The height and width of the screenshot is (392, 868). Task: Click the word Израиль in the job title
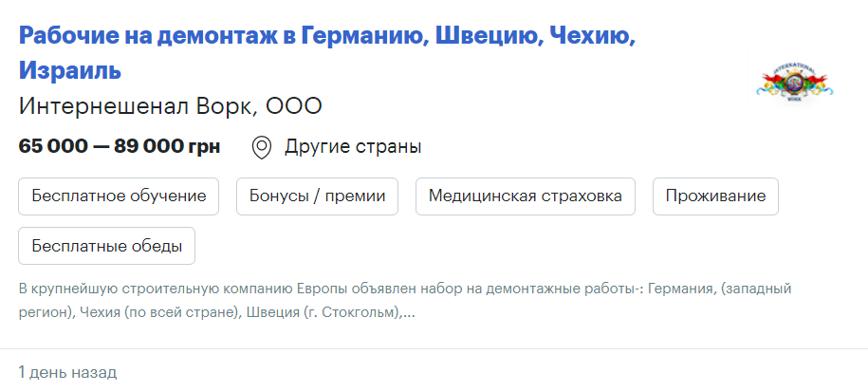(70, 70)
